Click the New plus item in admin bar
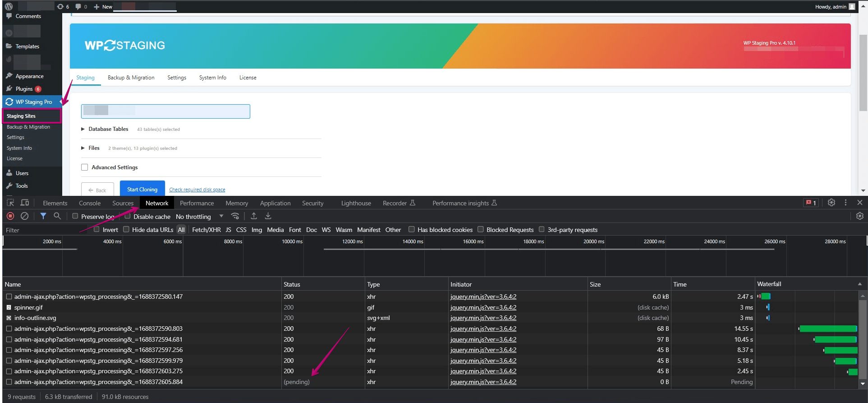Viewport: 868px width, 403px height. click(103, 6)
